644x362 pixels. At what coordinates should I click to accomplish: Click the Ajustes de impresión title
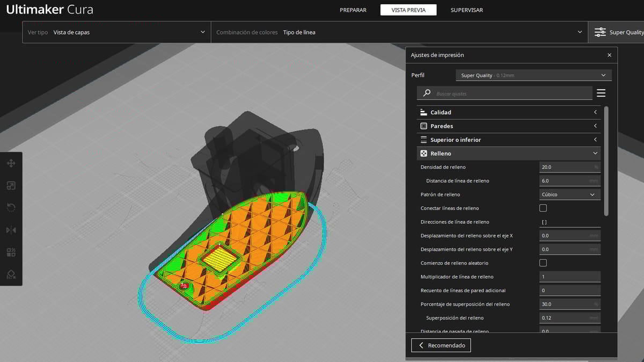coord(437,55)
